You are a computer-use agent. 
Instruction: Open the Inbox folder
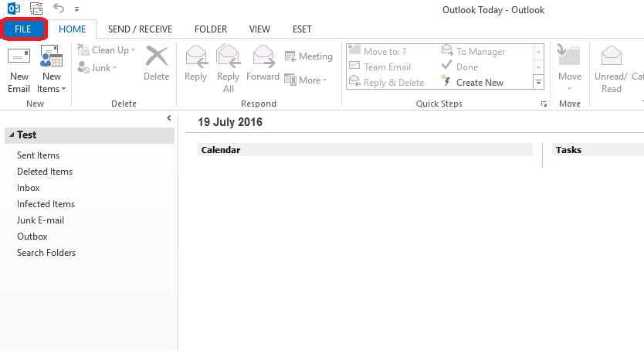click(x=29, y=188)
